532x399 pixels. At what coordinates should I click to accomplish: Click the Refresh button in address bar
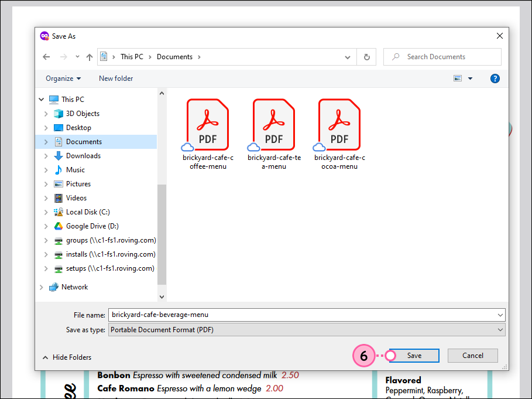point(367,57)
